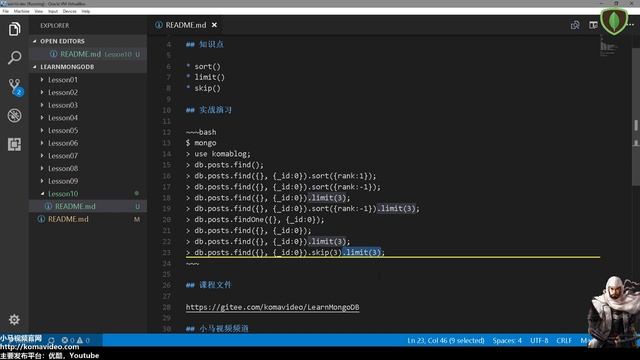Click the 'skip()' bullet item
The width and height of the screenshot is (640, 360).
(x=207, y=88)
